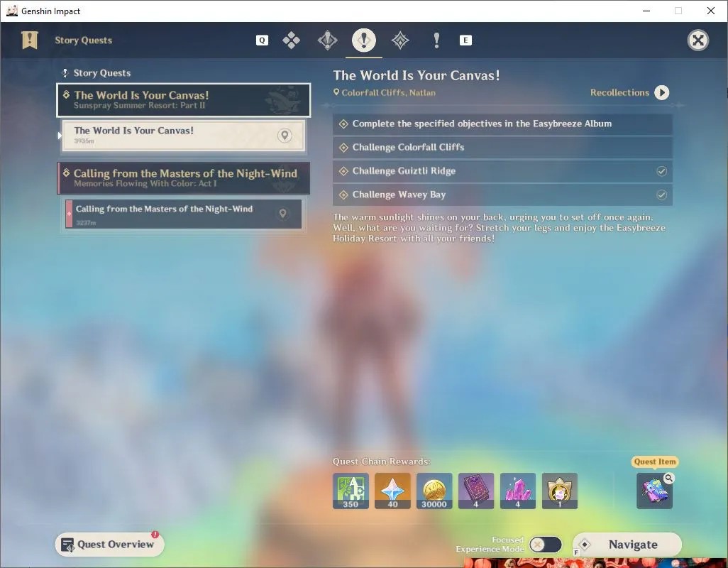728x568 pixels.
Task: Click the Challenge Wavey Bay completion checkmark
Action: click(661, 195)
